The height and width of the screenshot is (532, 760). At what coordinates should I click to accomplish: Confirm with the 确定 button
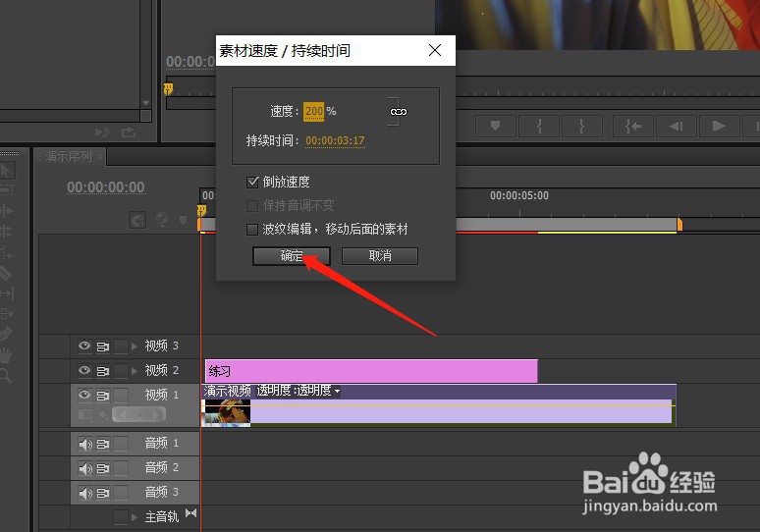(292, 256)
